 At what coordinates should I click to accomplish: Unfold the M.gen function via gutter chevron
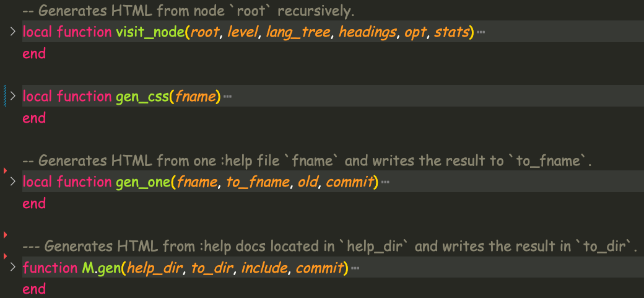13,268
